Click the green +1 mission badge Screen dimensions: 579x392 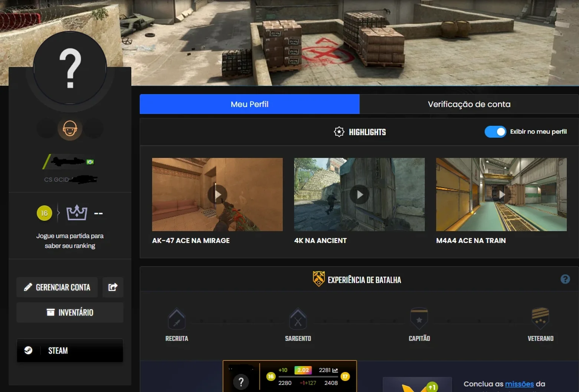point(432,387)
